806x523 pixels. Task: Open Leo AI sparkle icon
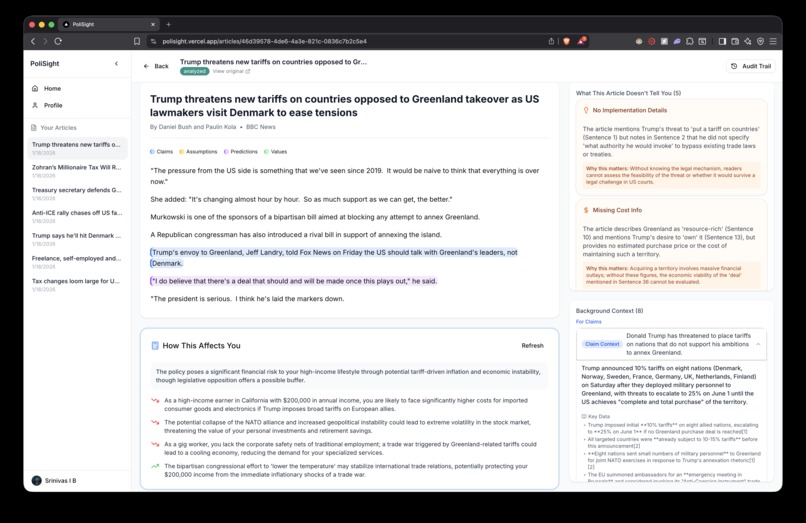(748, 41)
